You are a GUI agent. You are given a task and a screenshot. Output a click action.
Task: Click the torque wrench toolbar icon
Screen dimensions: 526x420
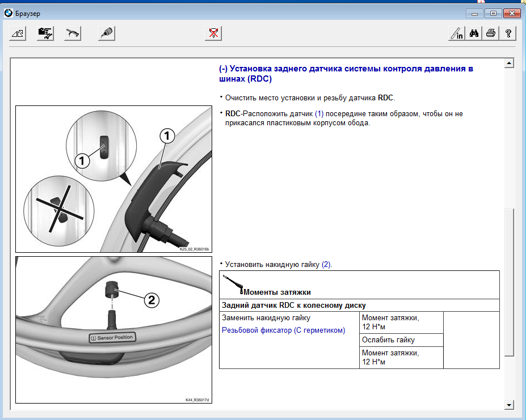[x=73, y=33]
